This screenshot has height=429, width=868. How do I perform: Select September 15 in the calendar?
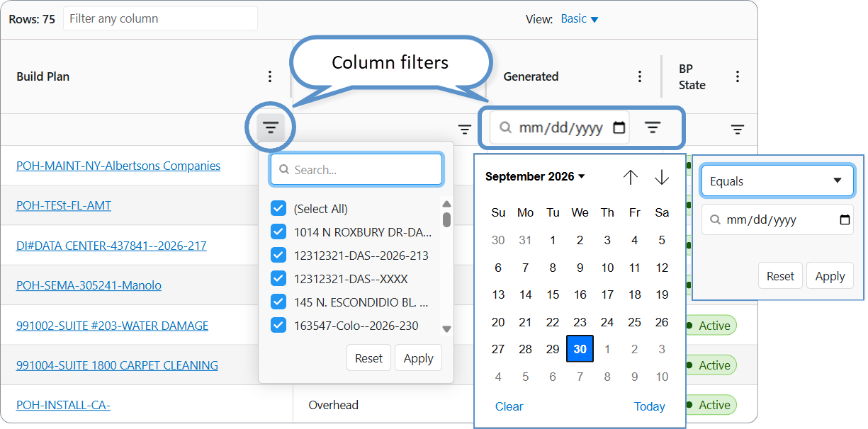point(553,294)
